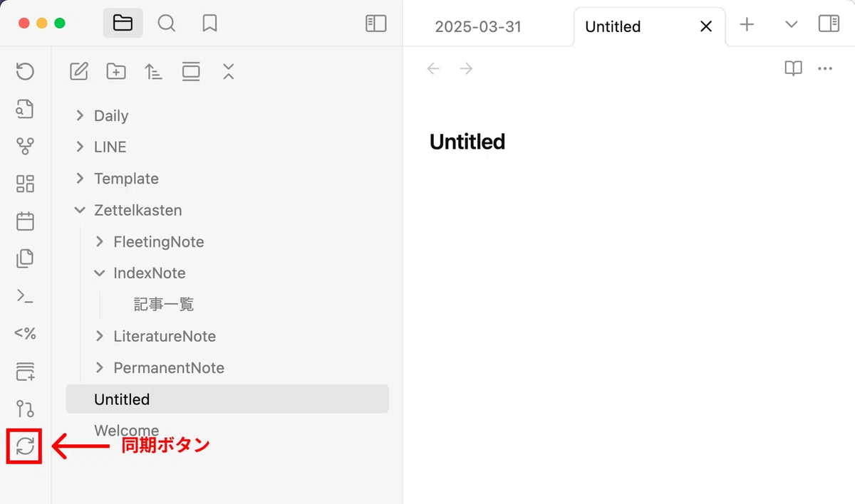855x504 pixels.
Task: Open the search magnifier tab
Action: pos(167,23)
